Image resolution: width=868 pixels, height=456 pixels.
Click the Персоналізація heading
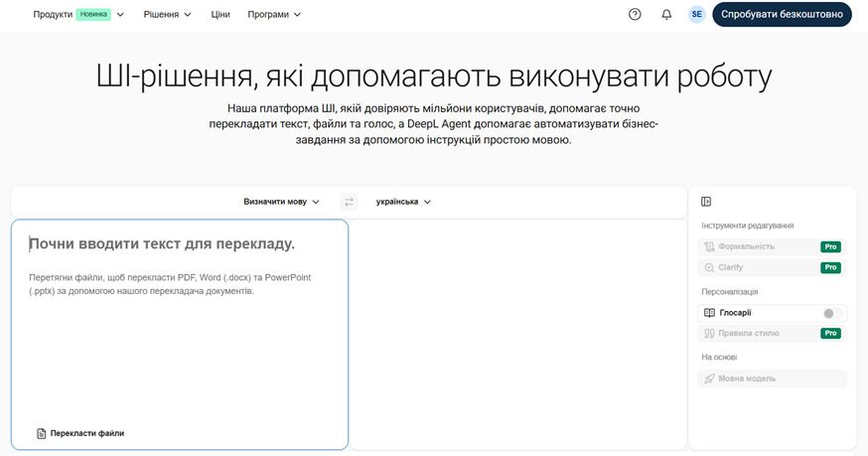coord(730,291)
